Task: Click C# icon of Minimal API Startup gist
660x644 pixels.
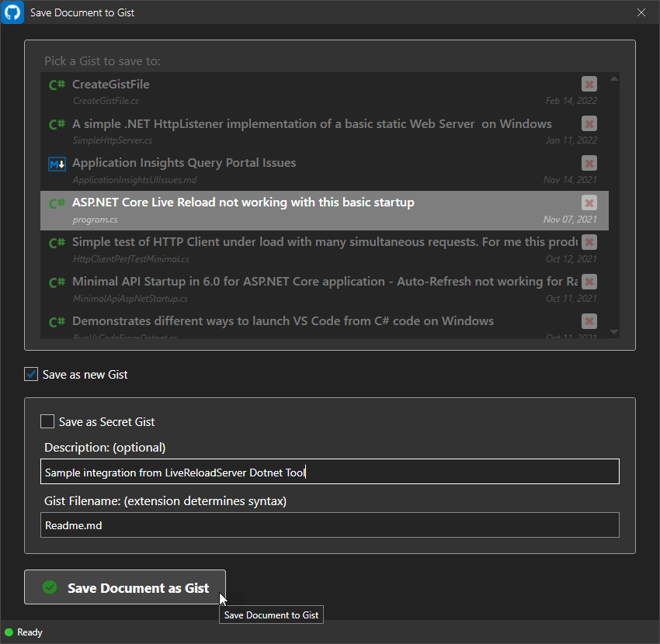Action: tap(57, 282)
